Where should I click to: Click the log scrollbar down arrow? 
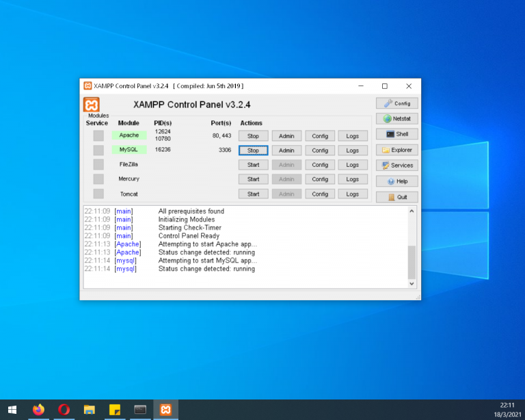coord(412,284)
